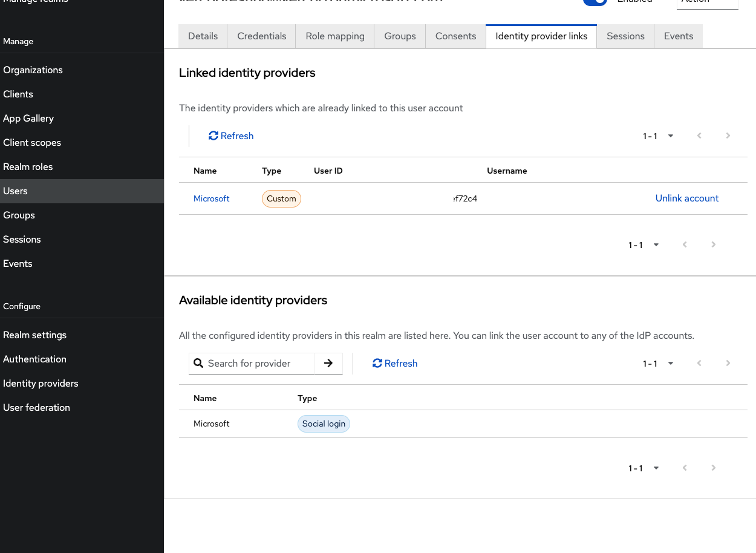Click the Name header in Linked providers table
This screenshot has height=553, width=756.
205,171
